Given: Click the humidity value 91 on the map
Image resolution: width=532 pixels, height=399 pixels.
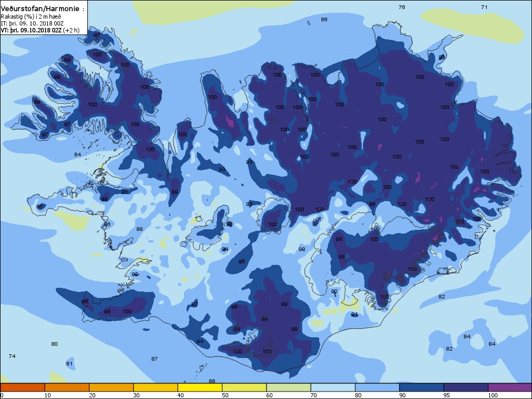Looking at the screenshot, I should click(354, 314).
